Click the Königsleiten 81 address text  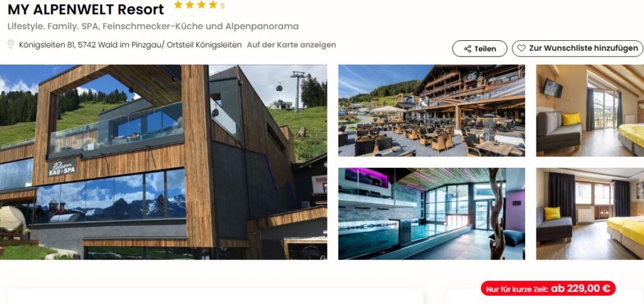click(130, 45)
